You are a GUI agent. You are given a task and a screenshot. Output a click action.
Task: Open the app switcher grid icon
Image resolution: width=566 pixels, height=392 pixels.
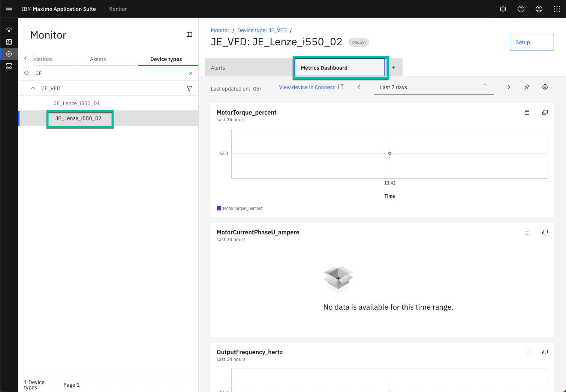point(557,9)
